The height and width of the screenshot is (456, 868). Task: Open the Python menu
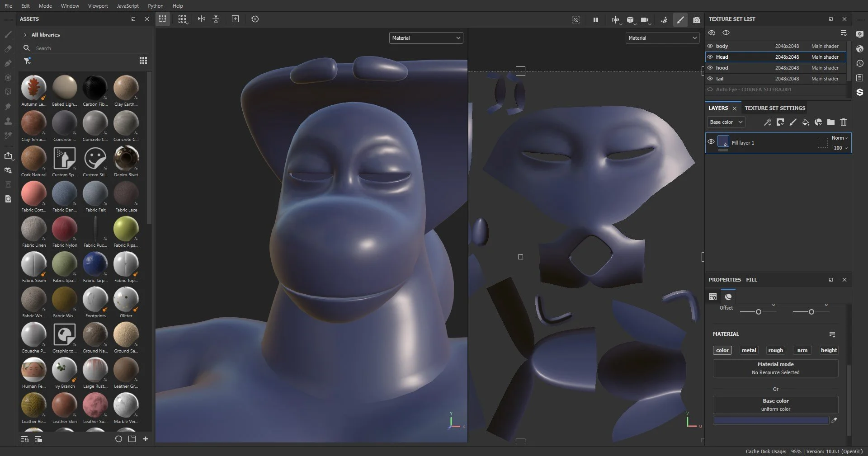click(156, 6)
